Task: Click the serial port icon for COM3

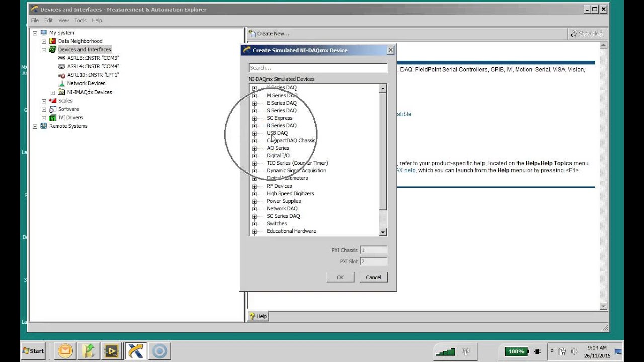Action: coord(62,58)
